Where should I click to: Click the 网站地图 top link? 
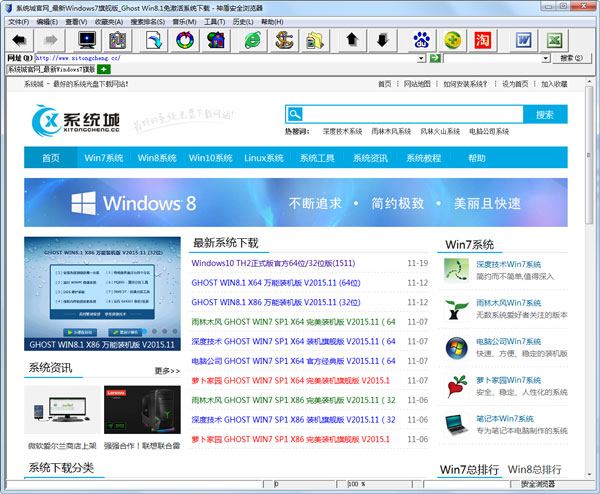[x=417, y=84]
